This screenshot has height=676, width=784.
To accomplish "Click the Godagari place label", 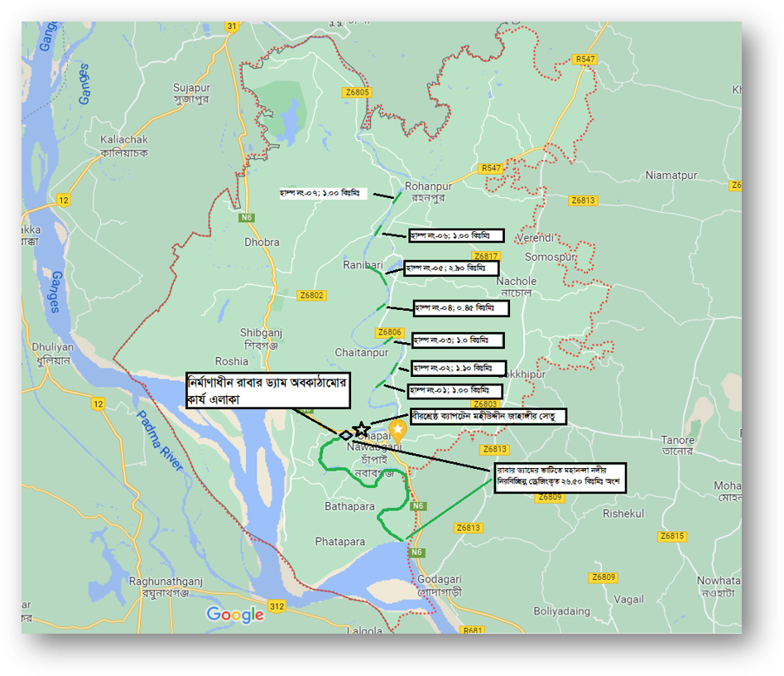I will 440,585.
